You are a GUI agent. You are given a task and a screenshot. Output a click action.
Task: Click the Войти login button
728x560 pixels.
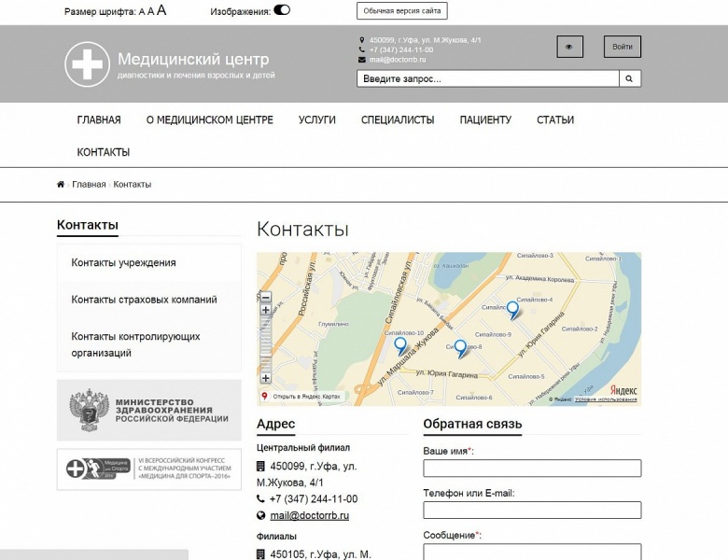[x=623, y=47]
